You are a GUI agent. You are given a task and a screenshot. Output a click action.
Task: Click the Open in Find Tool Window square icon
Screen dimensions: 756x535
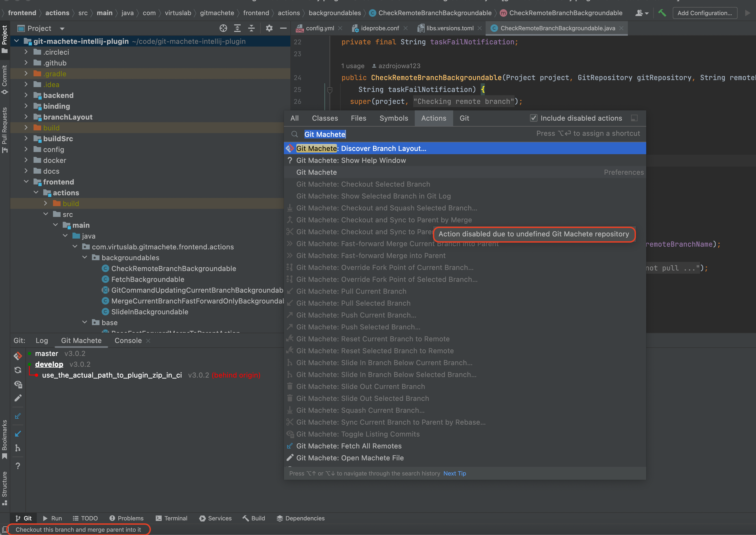click(634, 118)
